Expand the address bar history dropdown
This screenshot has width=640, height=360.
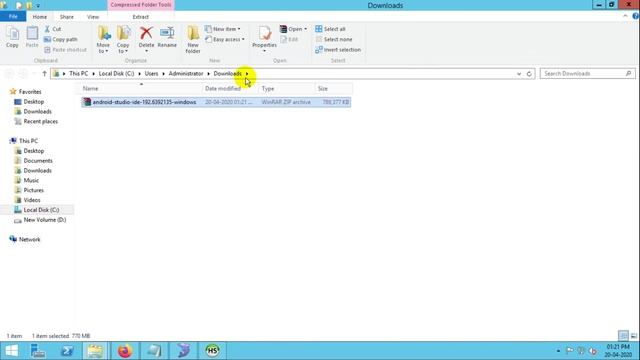tap(519, 74)
